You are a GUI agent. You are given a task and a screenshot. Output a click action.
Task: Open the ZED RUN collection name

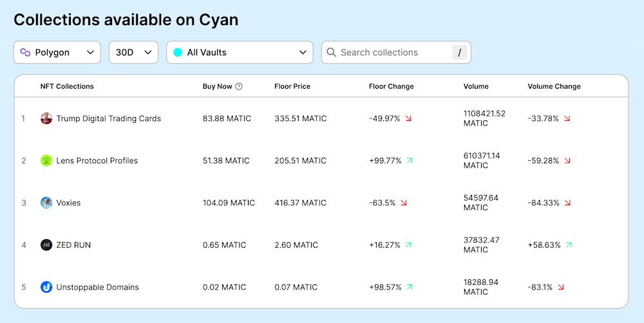73,245
